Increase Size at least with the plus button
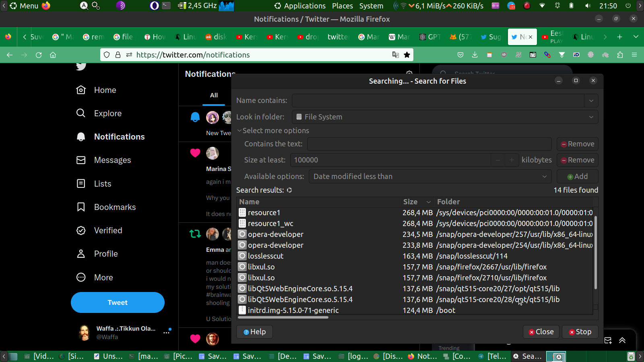The height and width of the screenshot is (362, 644). (512, 160)
